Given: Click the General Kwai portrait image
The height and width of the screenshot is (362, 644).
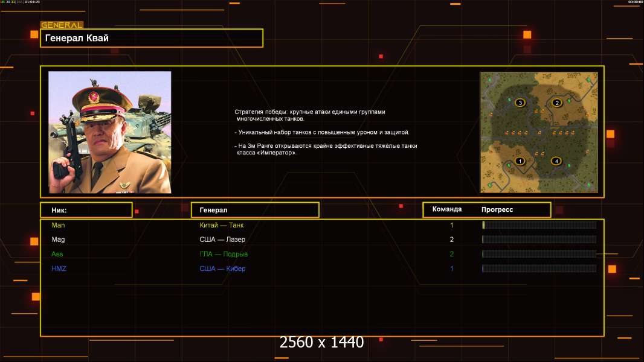Looking at the screenshot, I should point(110,132).
